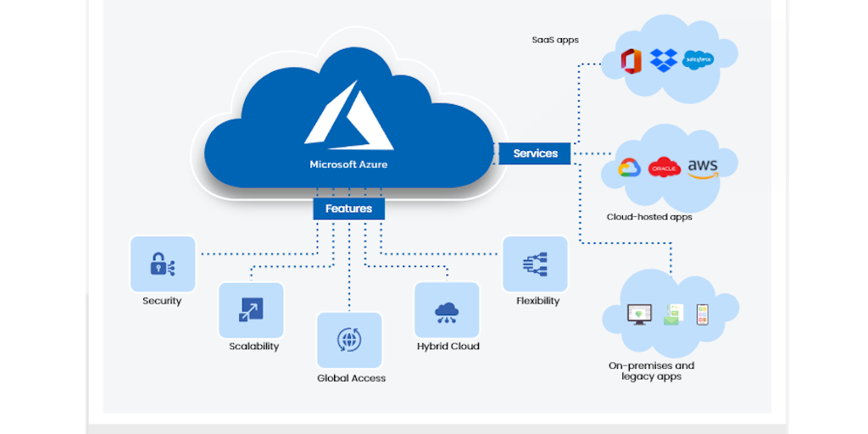Click the Microsoft Azure logo in the cloud

click(348, 115)
